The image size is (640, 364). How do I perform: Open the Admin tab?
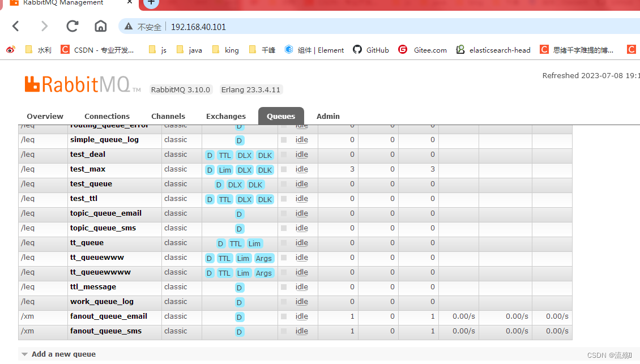(x=328, y=116)
